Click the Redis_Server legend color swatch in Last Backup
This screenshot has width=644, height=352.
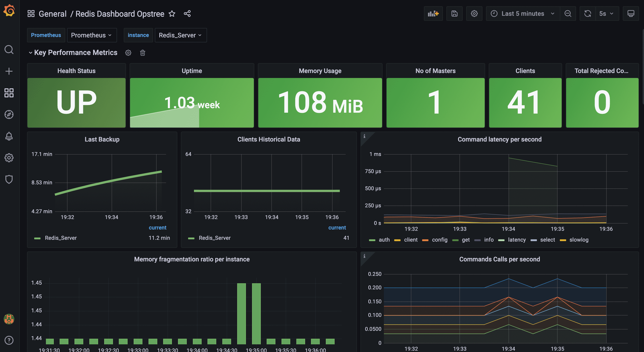pyautogui.click(x=38, y=238)
